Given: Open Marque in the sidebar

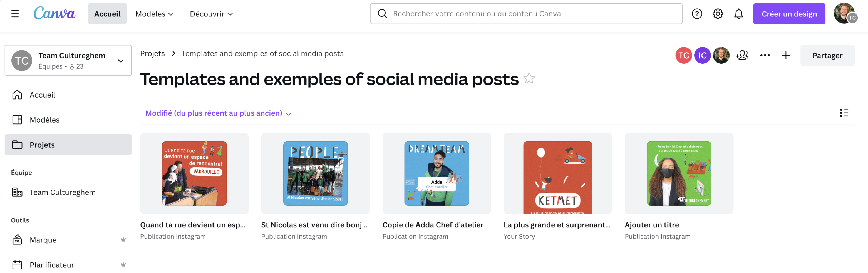Looking at the screenshot, I should point(43,240).
